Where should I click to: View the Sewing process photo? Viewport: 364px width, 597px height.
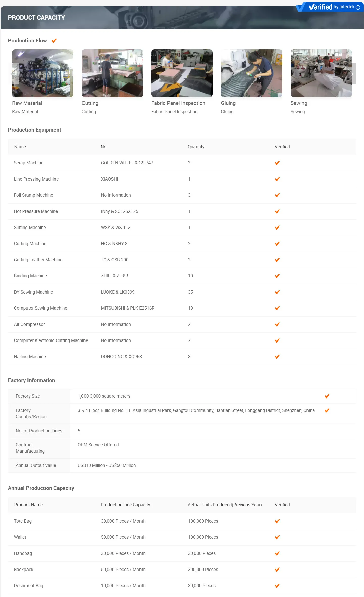(x=321, y=73)
